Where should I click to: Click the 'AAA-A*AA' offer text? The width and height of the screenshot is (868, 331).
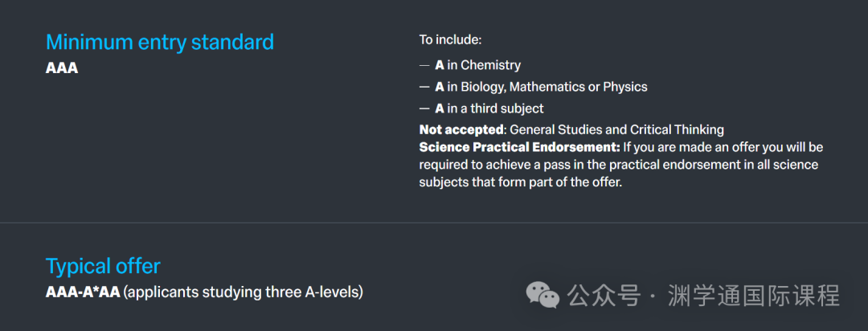coord(83,292)
